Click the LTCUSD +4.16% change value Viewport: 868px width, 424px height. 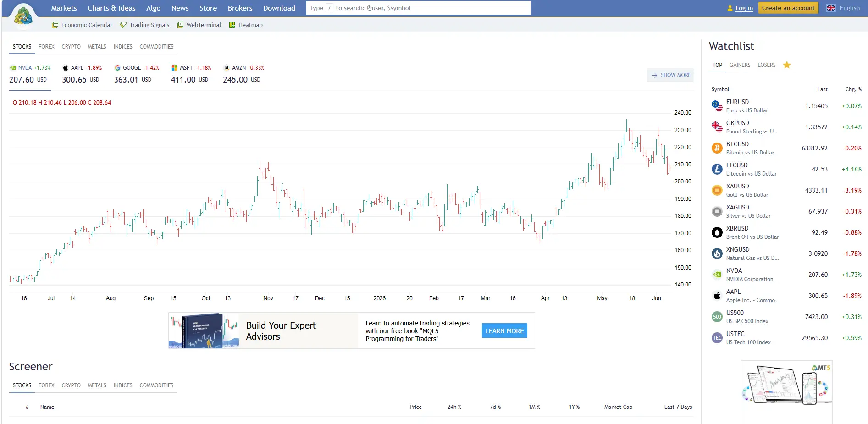851,169
